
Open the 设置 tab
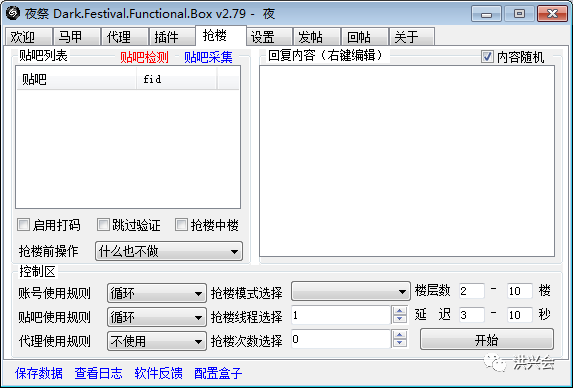(x=269, y=37)
